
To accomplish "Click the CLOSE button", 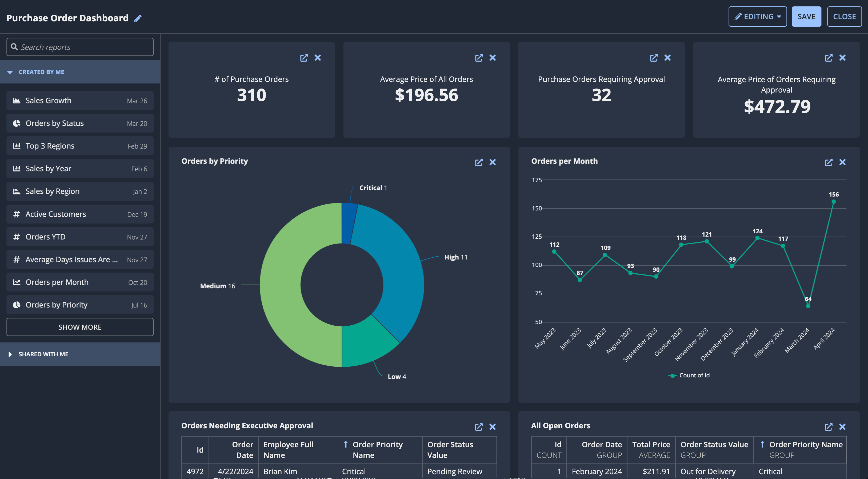I will pyautogui.click(x=845, y=17).
